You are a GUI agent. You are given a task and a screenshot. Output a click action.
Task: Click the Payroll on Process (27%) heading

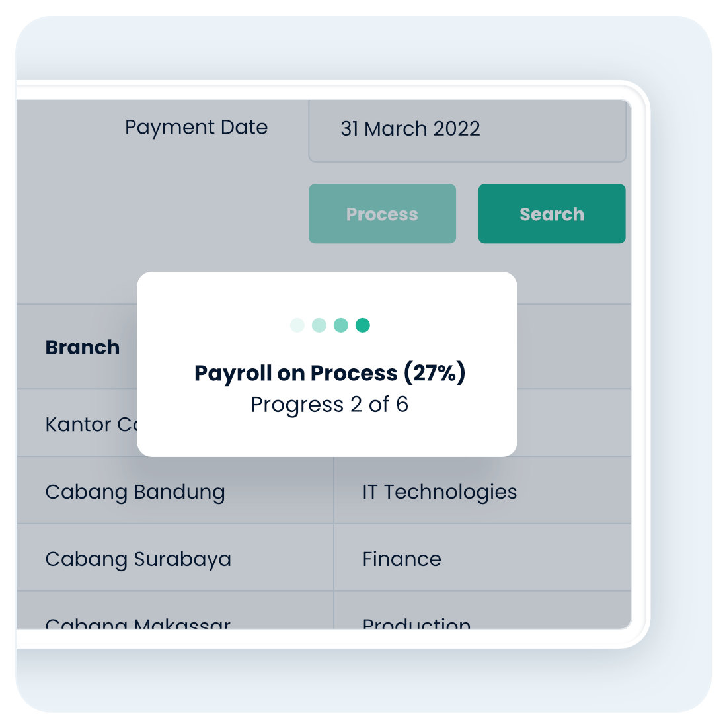pos(330,373)
